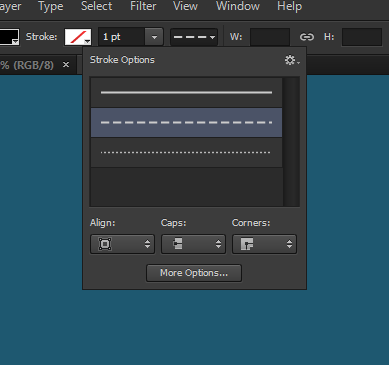This screenshot has width=389, height=365.
Task: Click the More Options button
Action: pyautogui.click(x=194, y=273)
